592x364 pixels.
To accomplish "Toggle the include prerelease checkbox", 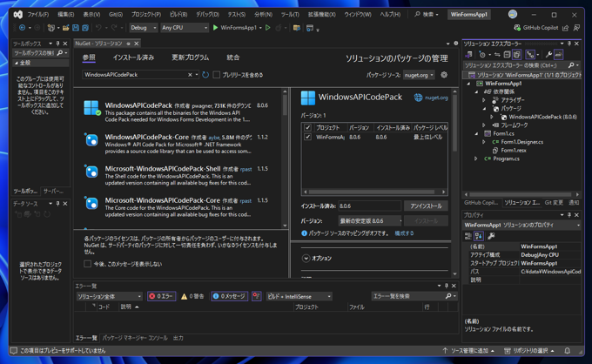I will pos(216,75).
